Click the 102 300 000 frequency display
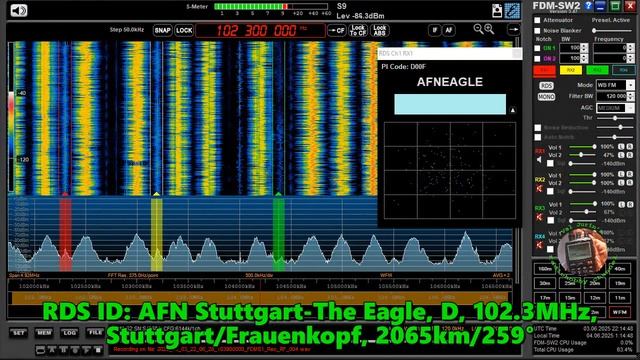The height and width of the screenshot is (360, 640). coord(260,30)
